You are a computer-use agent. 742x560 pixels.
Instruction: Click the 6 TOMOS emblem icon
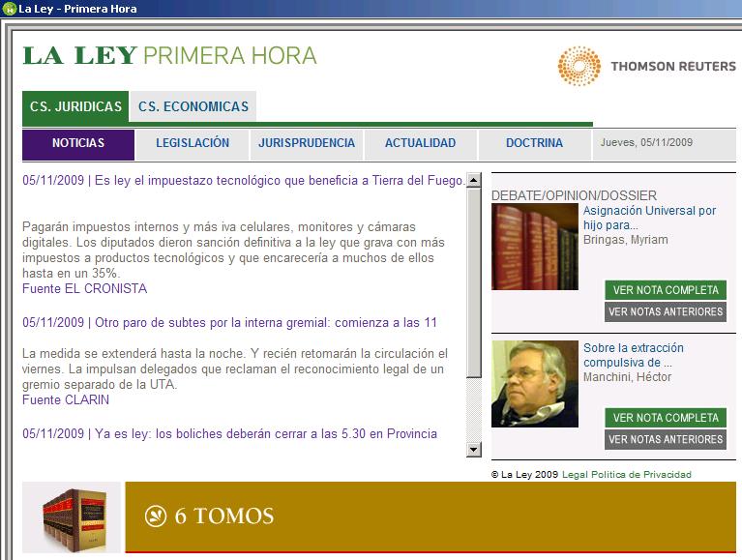coord(156,516)
